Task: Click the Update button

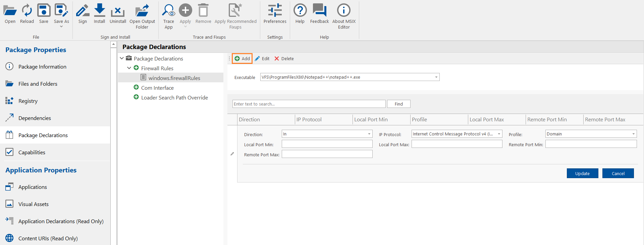Action: [582, 173]
